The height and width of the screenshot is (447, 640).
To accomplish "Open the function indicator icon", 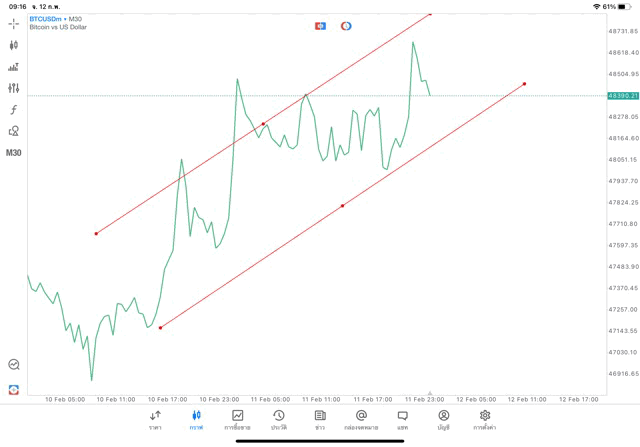I will (13, 110).
